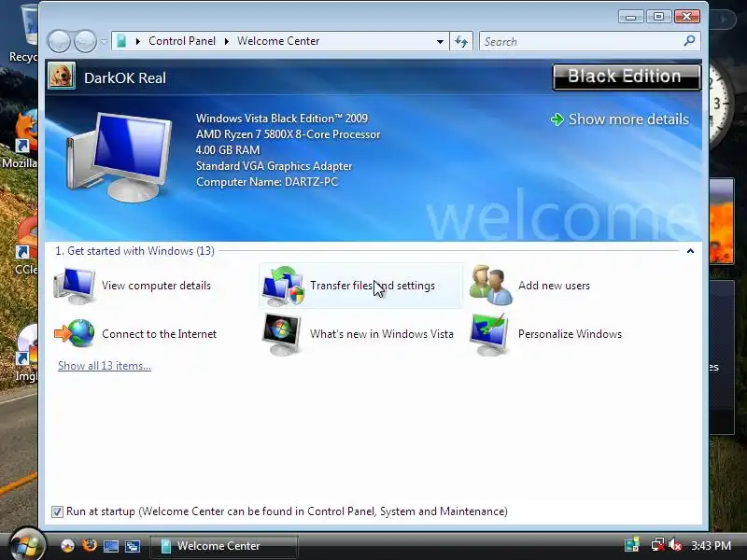This screenshot has width=747, height=560.
Task: Click Standard VGA Graphics Adapter text
Action: [x=274, y=166]
